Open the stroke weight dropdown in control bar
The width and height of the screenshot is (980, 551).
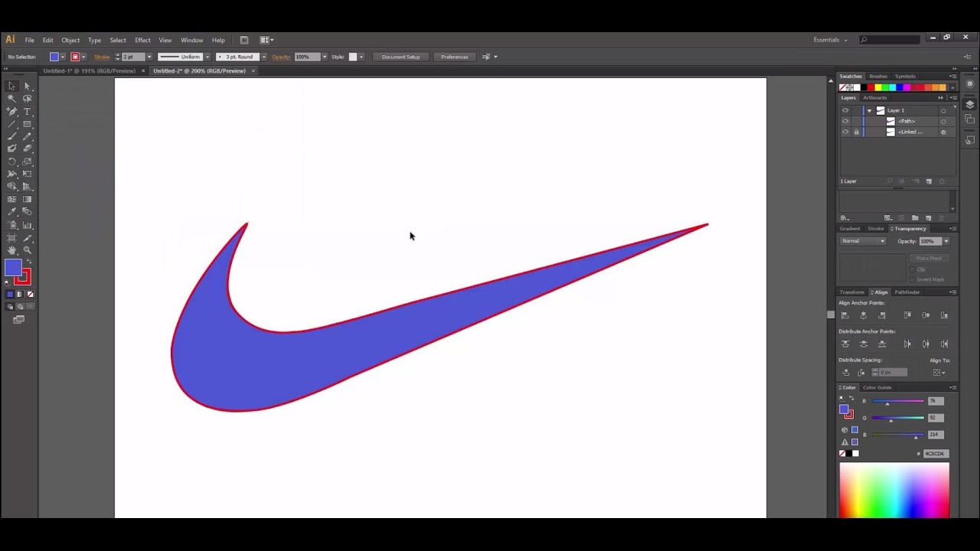[x=149, y=57]
